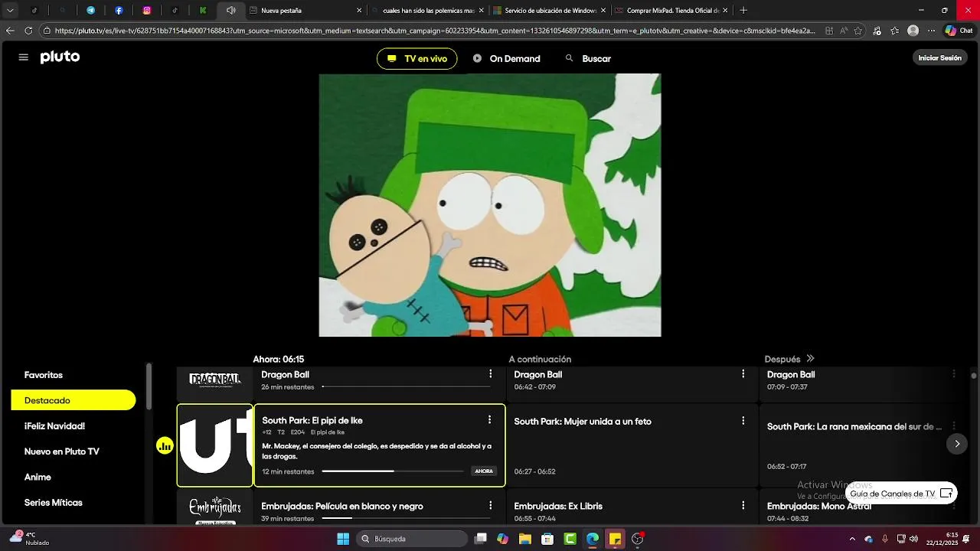Switch to TV en vivo tab

pyautogui.click(x=417, y=59)
